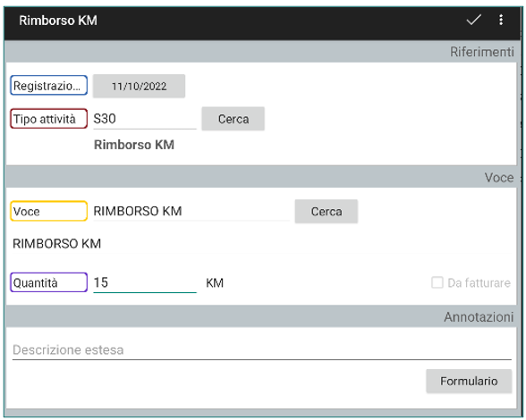Click Cerca next to Tipo attività
526x420 pixels.
coord(233,119)
